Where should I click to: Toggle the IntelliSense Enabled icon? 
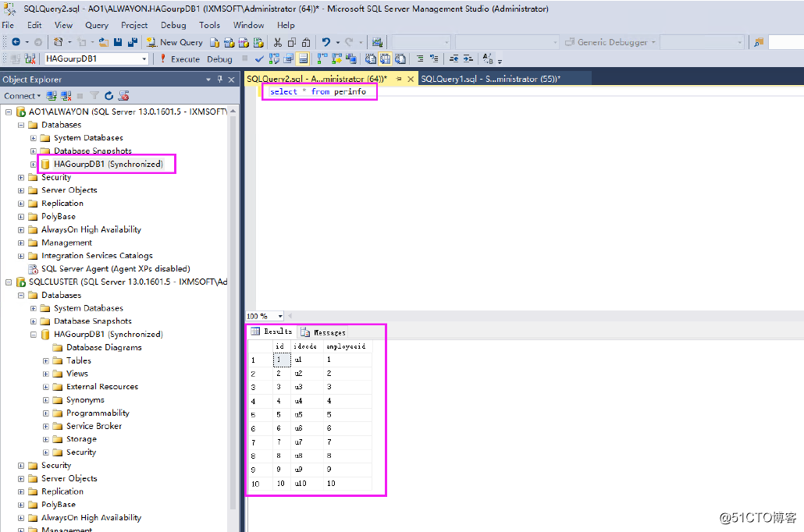click(x=304, y=59)
